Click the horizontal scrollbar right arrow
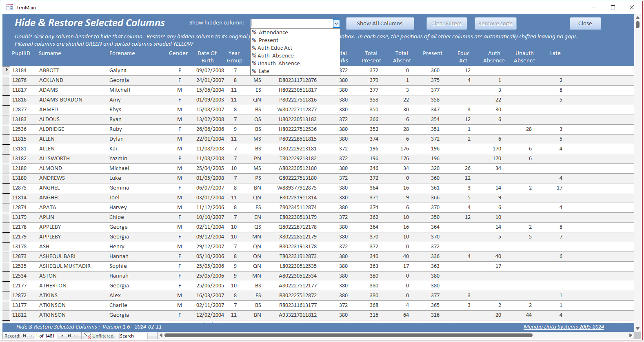 tap(631, 335)
